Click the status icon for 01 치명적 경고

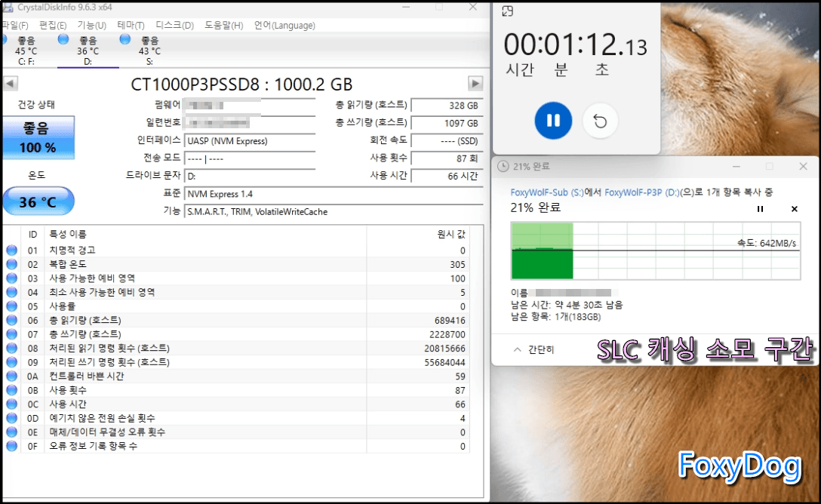pyautogui.click(x=11, y=250)
